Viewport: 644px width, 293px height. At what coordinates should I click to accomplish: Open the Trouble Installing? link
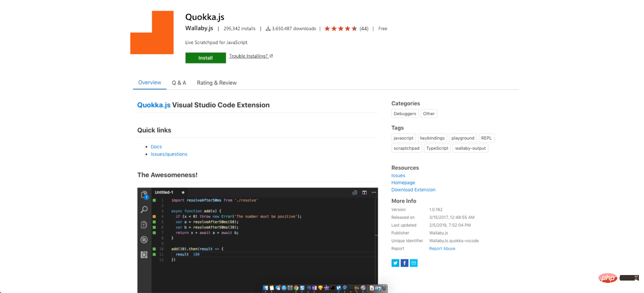point(249,56)
